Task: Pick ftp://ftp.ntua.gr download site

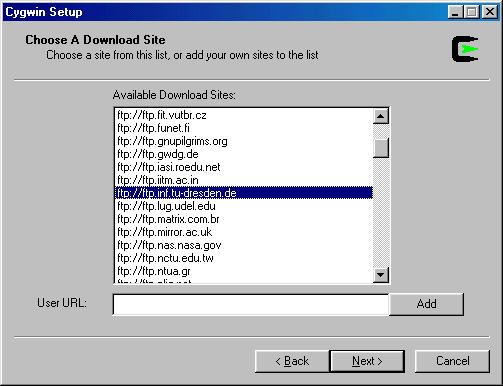Action: pyautogui.click(x=243, y=271)
